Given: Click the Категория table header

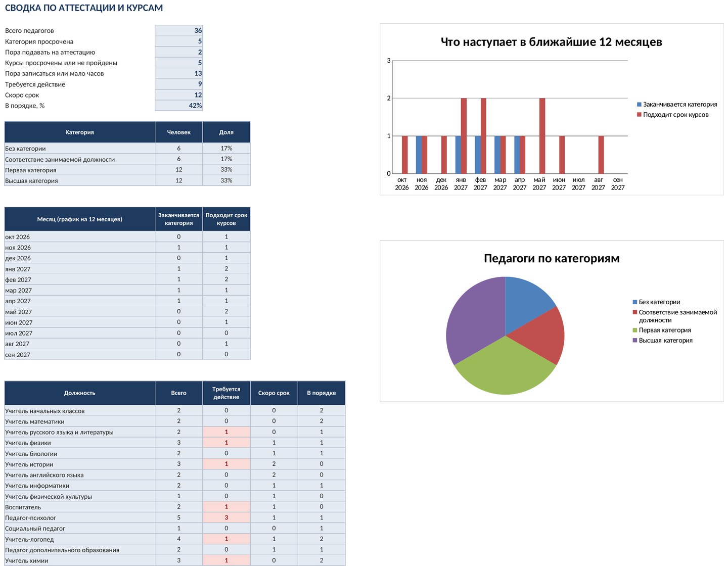Looking at the screenshot, I should tap(80, 132).
